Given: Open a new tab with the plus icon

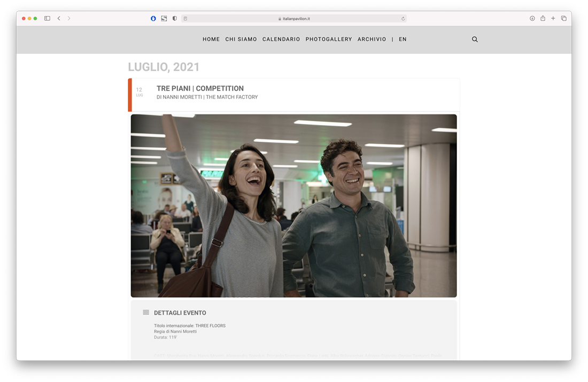Looking at the screenshot, I should tap(553, 18).
